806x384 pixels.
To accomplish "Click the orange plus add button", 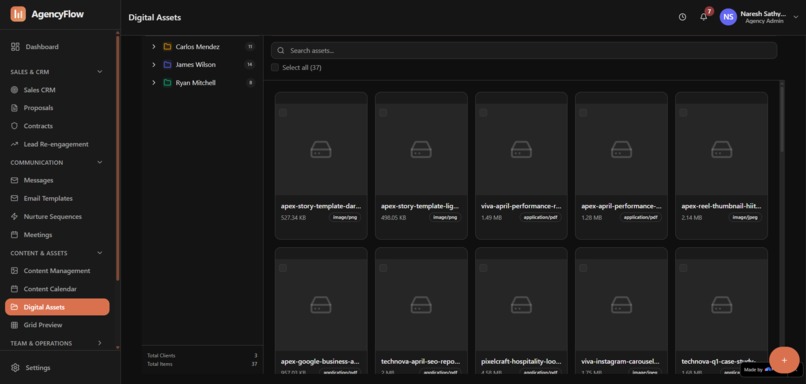I will [784, 360].
